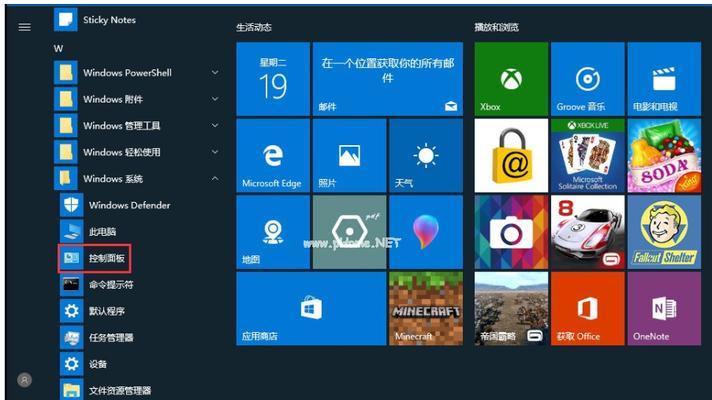712x400 pixels.
Task: Open 默认程序 Default Programs
Action: 92,311
